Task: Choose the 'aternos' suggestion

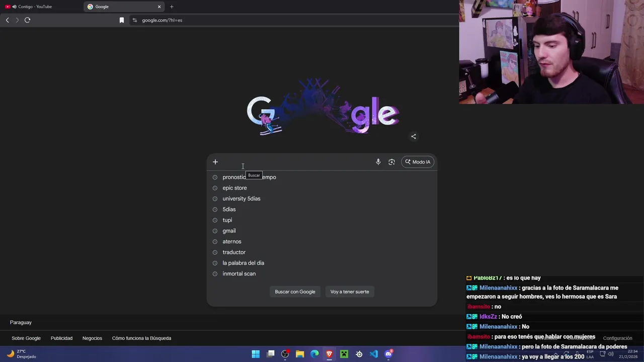Action: point(322,241)
